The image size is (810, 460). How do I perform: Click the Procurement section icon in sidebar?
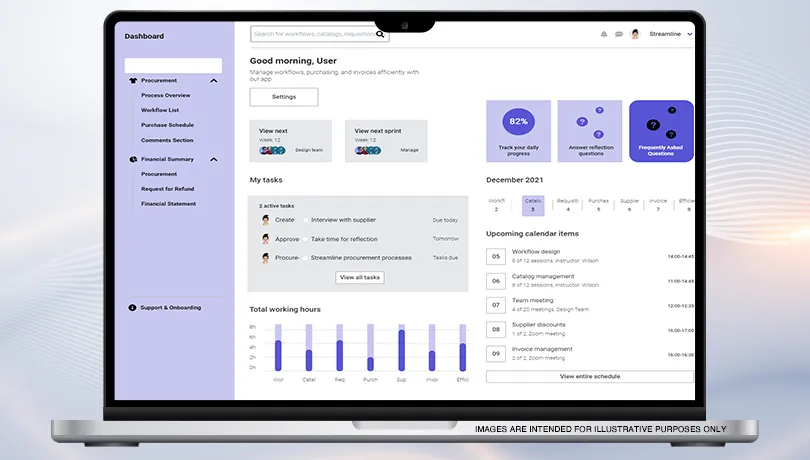[x=133, y=80]
